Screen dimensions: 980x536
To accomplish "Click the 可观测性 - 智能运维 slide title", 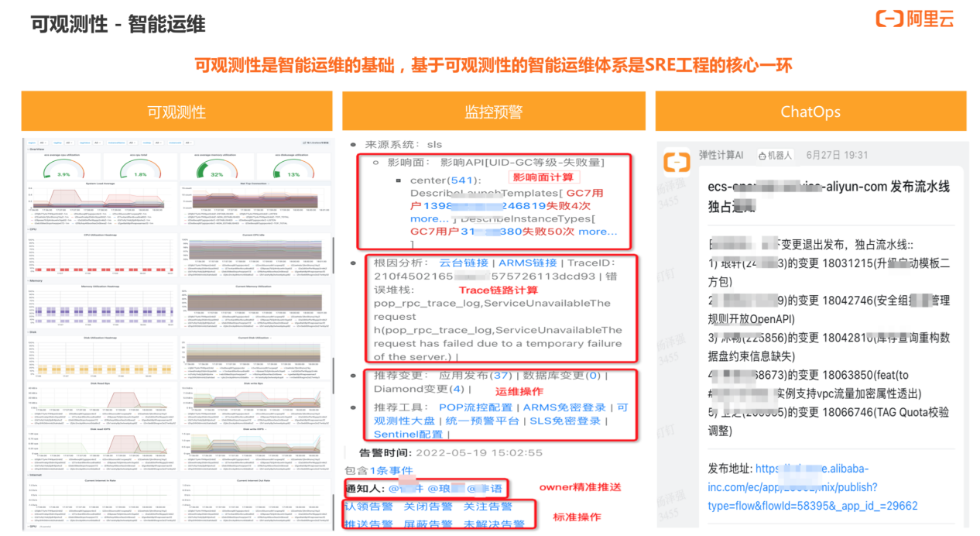I will pos(118,24).
